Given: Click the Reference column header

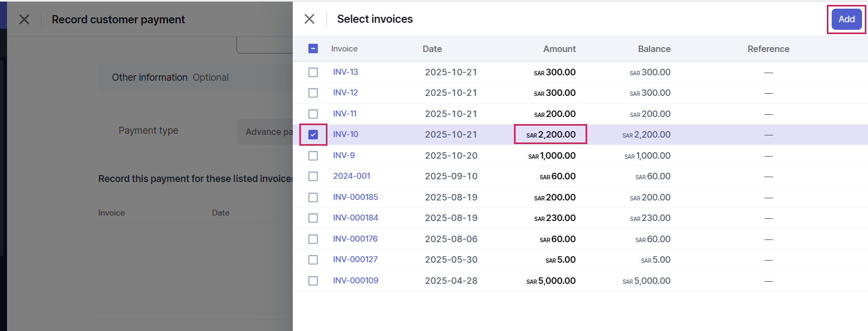Looking at the screenshot, I should 768,49.
